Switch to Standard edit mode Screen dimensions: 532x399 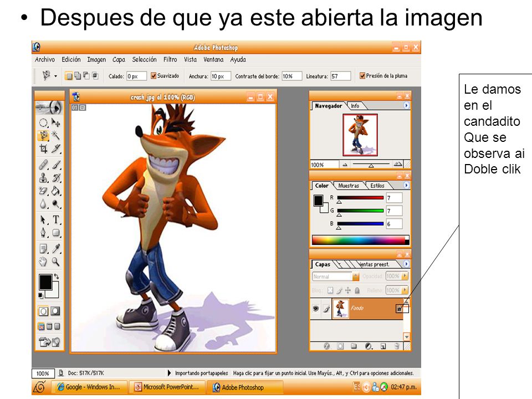[43, 311]
